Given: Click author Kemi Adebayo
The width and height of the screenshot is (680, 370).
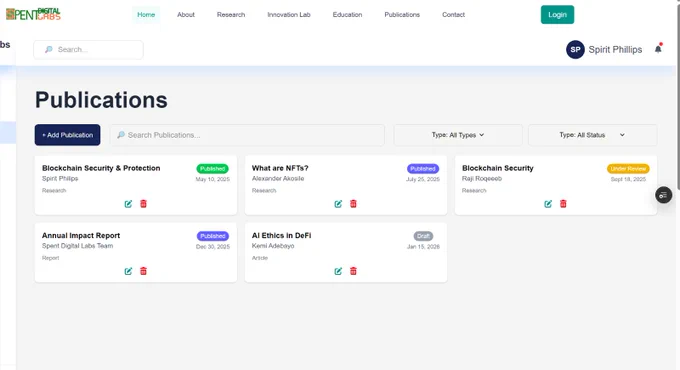Looking at the screenshot, I should pyautogui.click(x=273, y=246).
